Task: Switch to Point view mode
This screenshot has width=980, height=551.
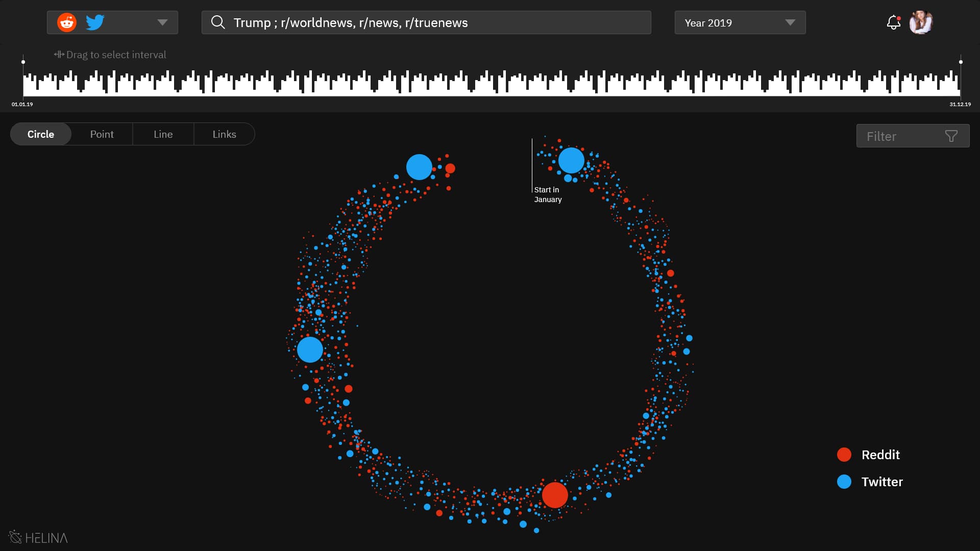Action: [102, 134]
